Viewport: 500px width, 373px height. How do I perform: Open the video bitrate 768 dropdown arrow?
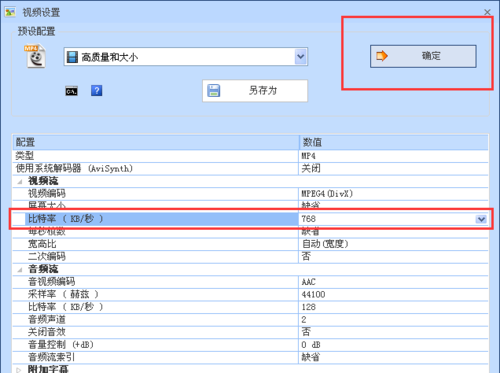click(x=481, y=219)
